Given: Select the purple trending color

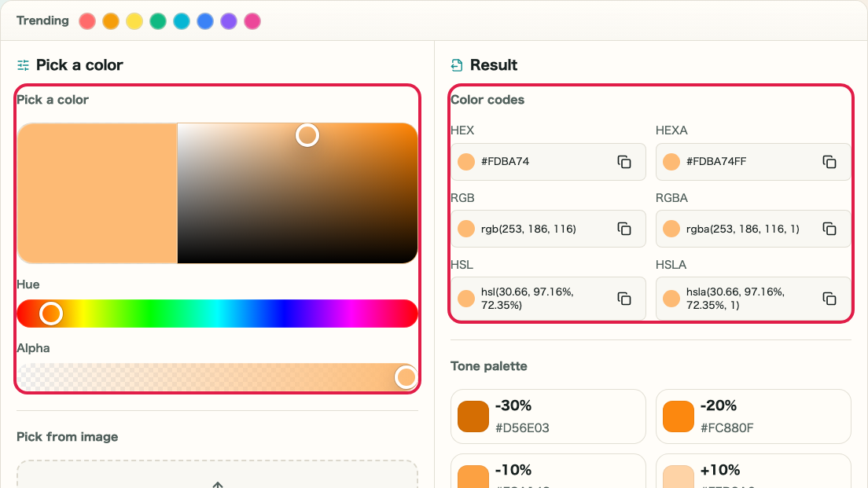Looking at the screenshot, I should click(229, 21).
